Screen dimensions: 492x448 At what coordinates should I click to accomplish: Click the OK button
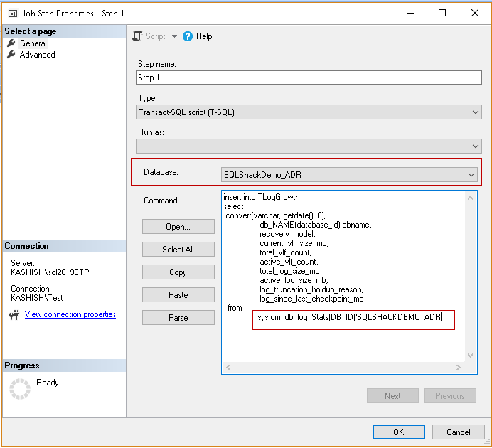tap(398, 432)
